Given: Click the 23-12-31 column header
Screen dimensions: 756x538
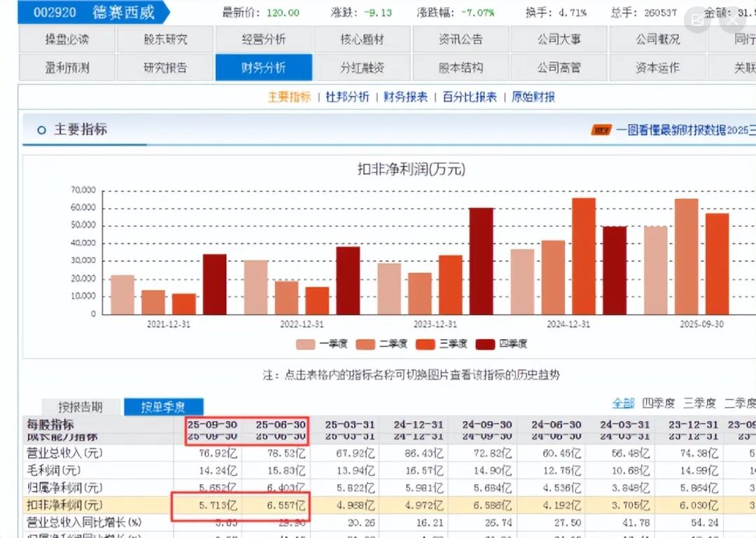Looking at the screenshot, I should click(693, 425).
